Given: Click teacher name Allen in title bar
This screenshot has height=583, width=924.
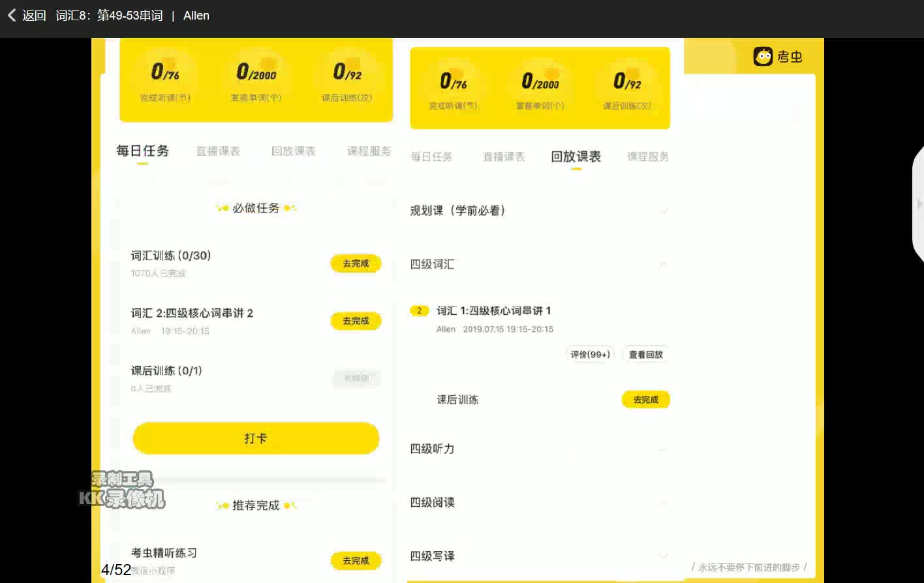Looking at the screenshot, I should pos(196,16).
